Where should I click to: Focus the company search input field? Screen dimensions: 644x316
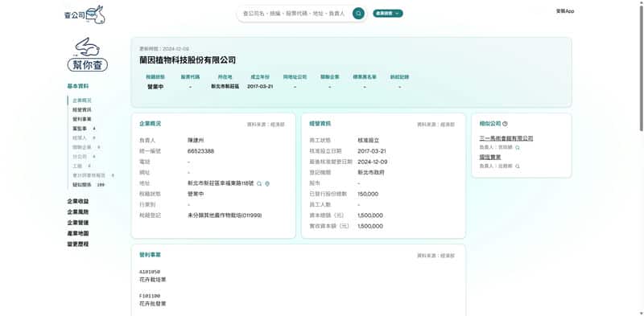click(x=294, y=14)
